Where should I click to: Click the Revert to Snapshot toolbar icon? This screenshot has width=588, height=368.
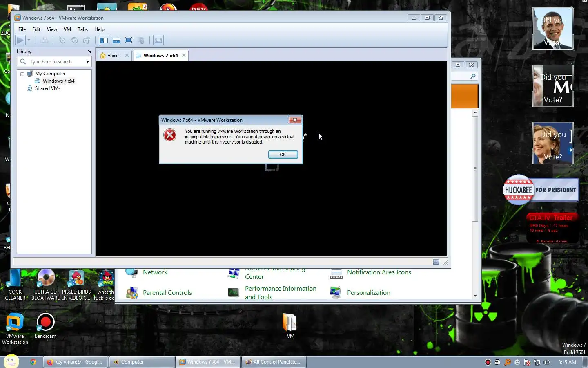pos(74,40)
